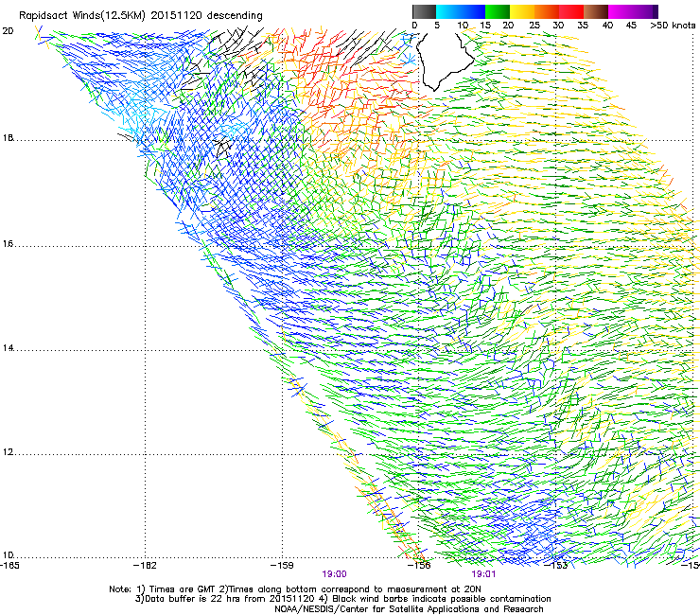Viewport: 700px width, 615px height.
Task: Click the blue 10-15 knots color segment
Action: pos(473,11)
